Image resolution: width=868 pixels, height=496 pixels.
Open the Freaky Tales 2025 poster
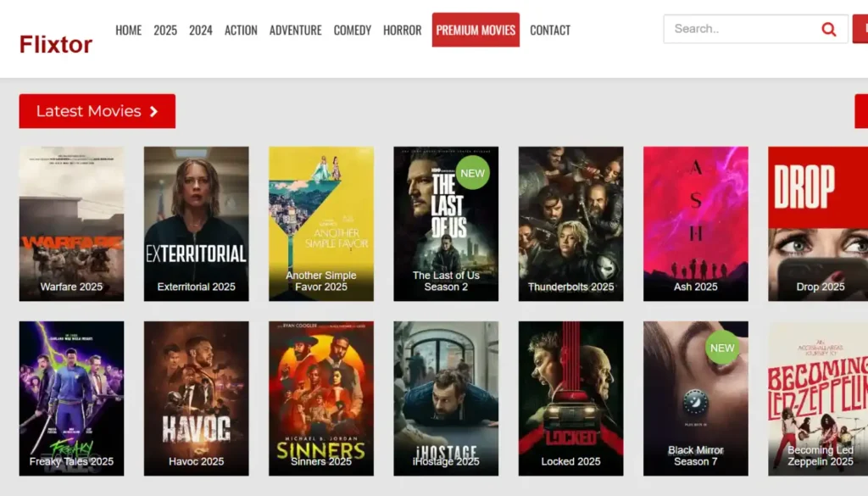coord(71,398)
